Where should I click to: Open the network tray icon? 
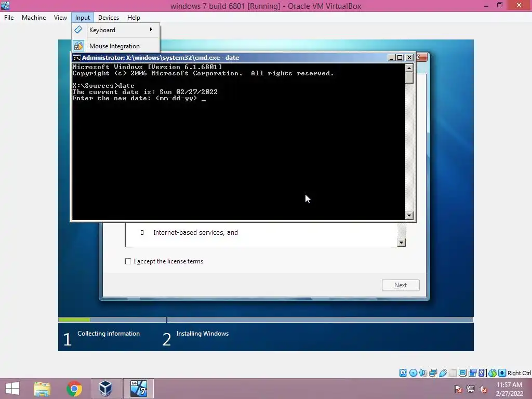tap(471, 389)
